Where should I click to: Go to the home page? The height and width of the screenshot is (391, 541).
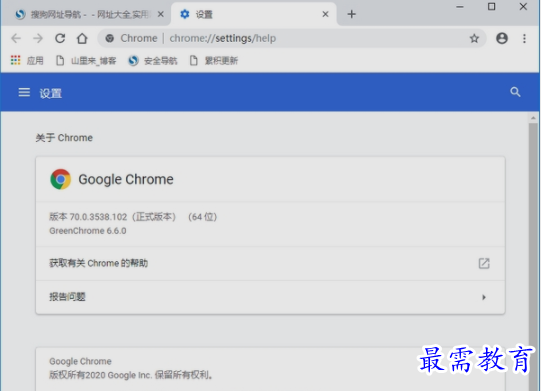pyautogui.click(x=82, y=38)
